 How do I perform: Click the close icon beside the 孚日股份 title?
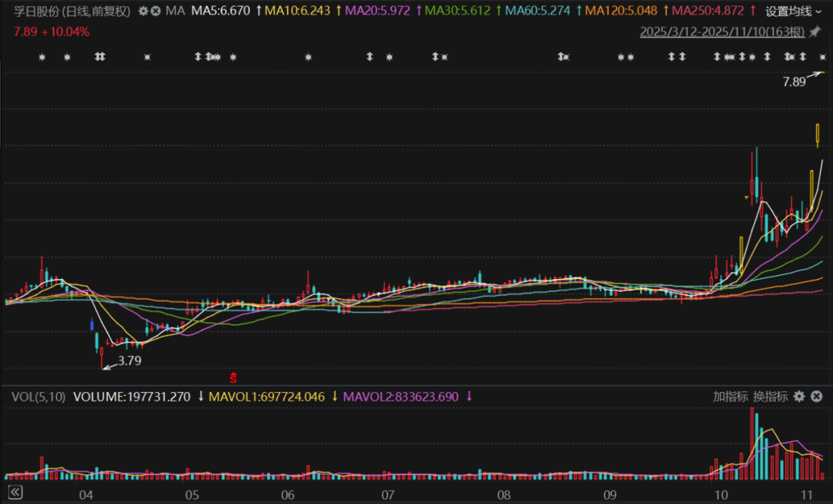tap(156, 11)
